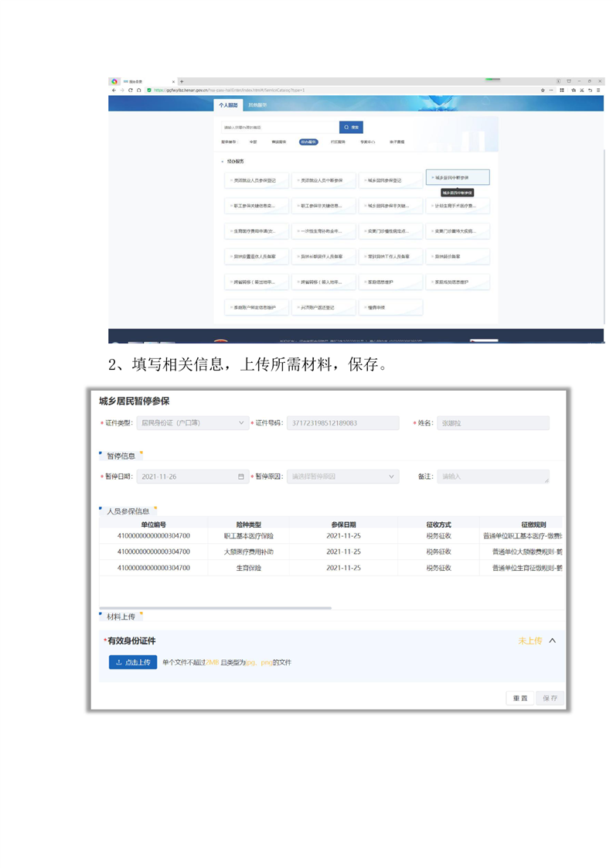Click the browser home icon
This screenshot has width=613, height=868.
[138, 91]
